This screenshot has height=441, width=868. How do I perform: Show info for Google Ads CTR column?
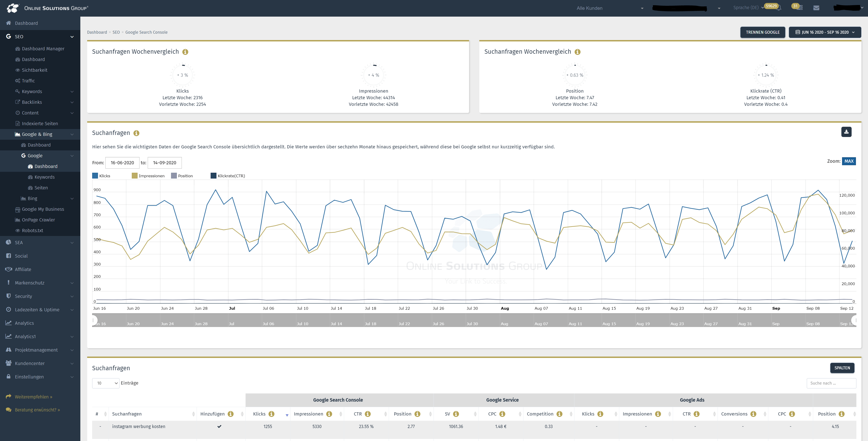696,414
